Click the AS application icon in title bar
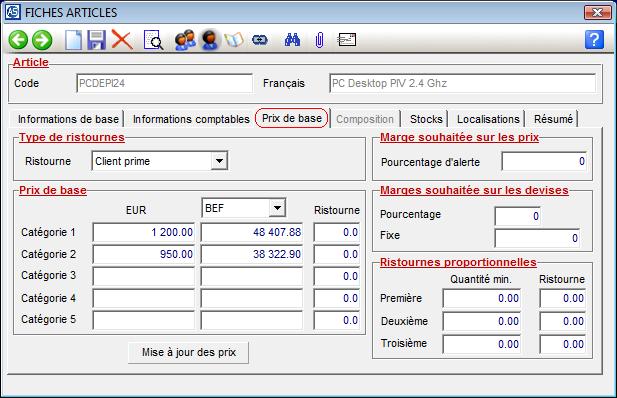Viewport: 617px width, 398px height. pos(13,12)
